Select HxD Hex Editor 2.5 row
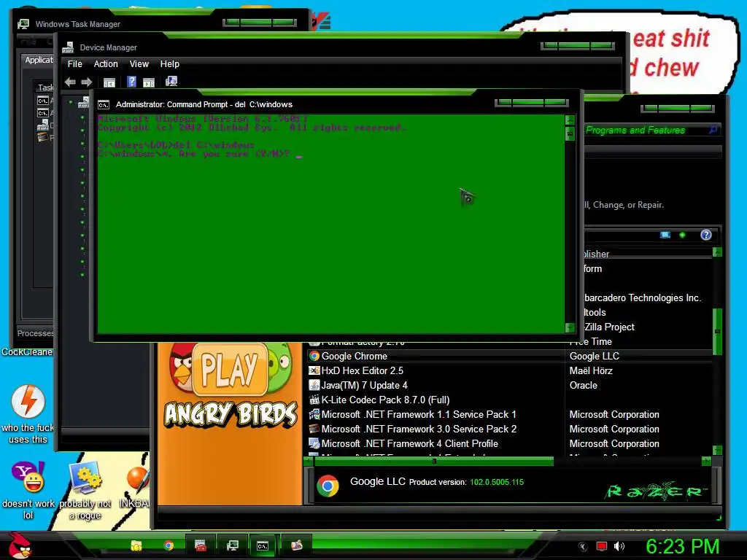 509,370
